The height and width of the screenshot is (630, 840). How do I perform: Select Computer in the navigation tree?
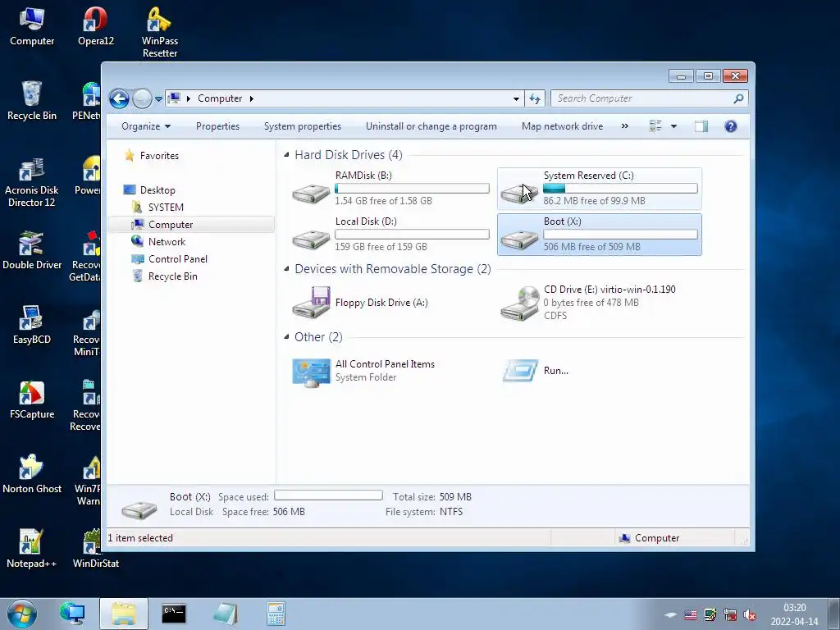point(191,225)
